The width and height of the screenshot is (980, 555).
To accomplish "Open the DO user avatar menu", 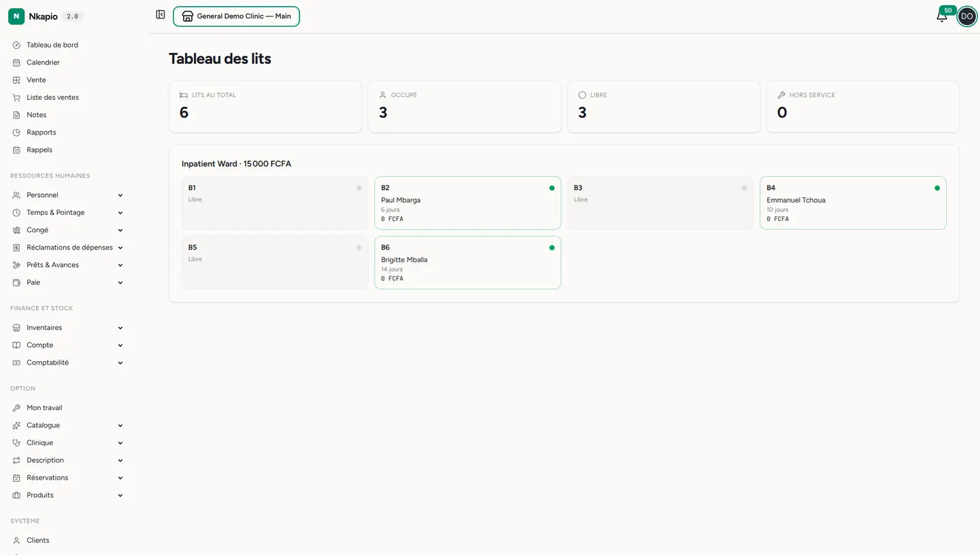I will [x=966, y=16].
